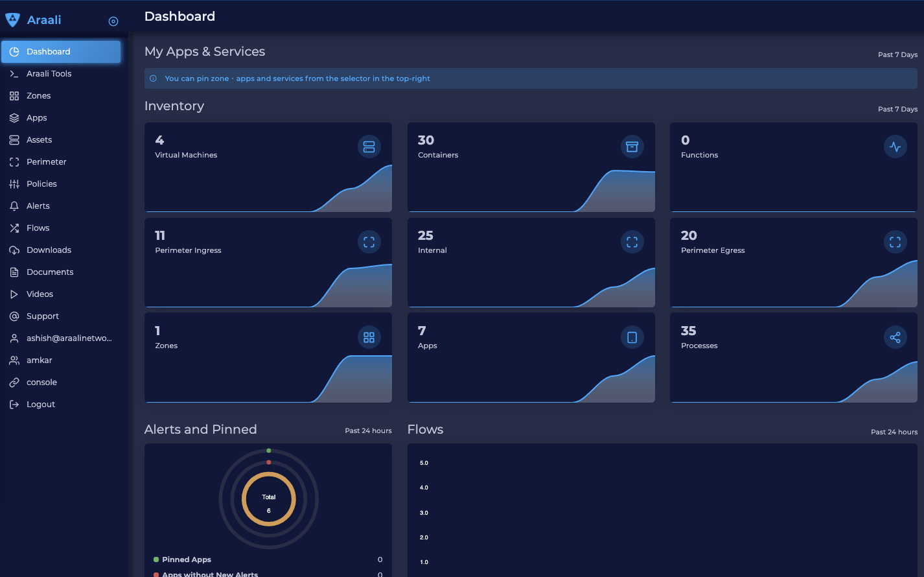Click the green dot on outer ring
The height and width of the screenshot is (577, 924).
pyautogui.click(x=269, y=451)
